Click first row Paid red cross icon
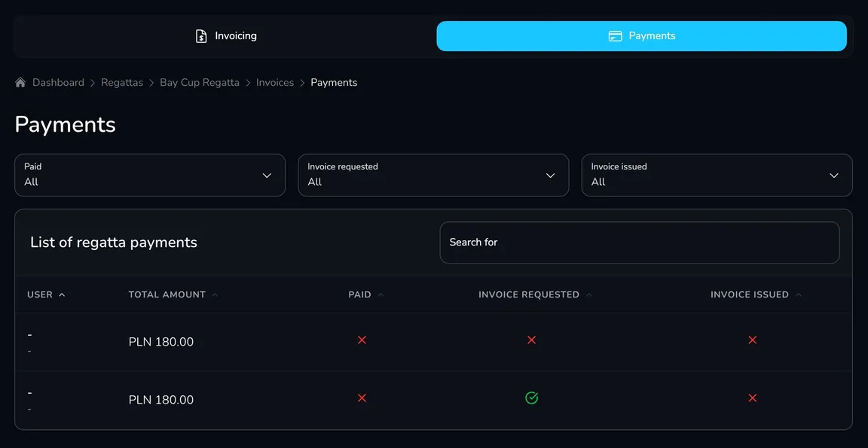 [362, 340]
